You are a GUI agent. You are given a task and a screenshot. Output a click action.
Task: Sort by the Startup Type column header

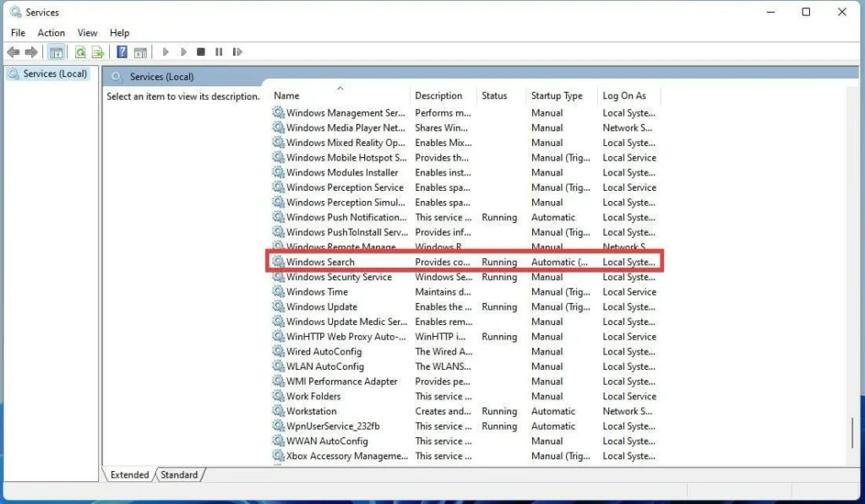(x=557, y=96)
